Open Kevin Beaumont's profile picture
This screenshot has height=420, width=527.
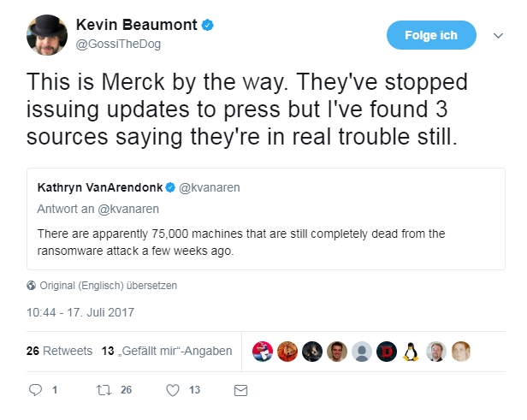click(x=45, y=33)
